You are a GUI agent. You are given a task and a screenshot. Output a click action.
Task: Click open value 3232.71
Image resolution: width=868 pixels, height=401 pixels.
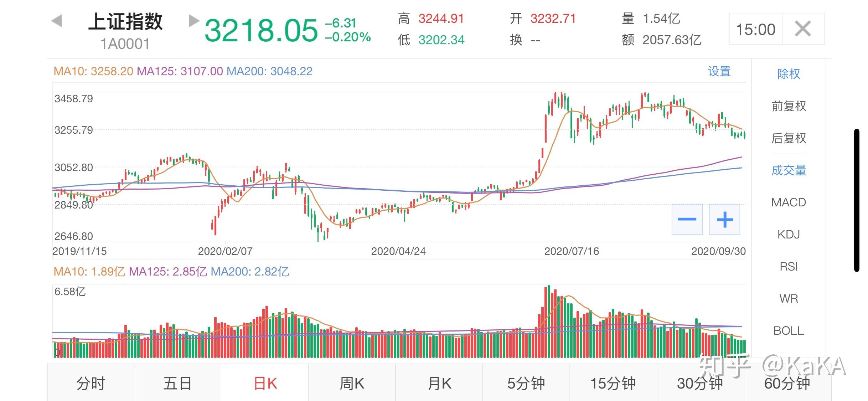pos(553,19)
